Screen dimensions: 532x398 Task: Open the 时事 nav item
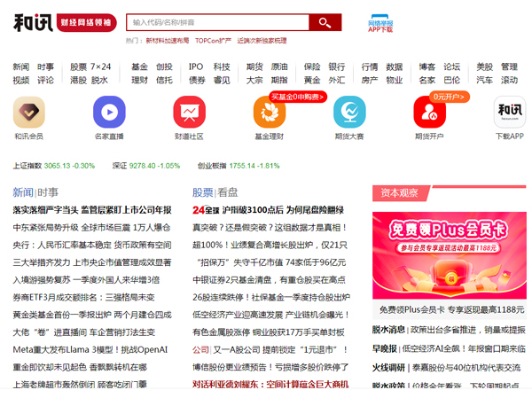45,66
